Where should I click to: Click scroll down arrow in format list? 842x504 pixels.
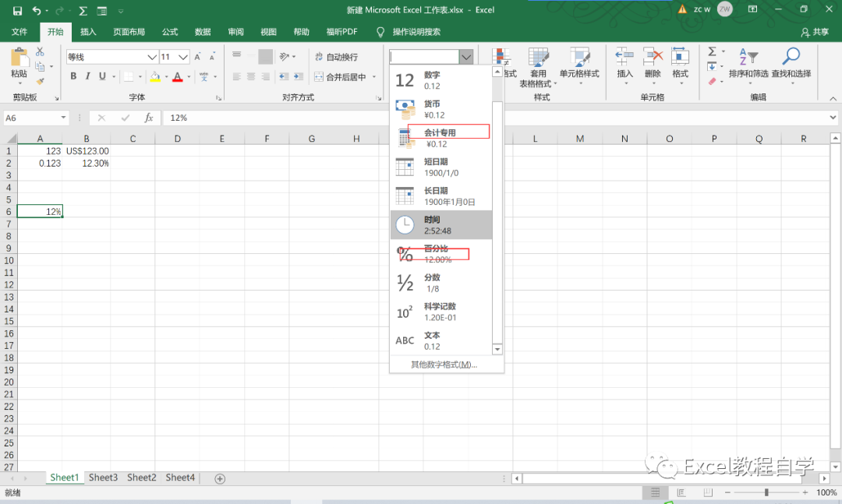coord(497,350)
